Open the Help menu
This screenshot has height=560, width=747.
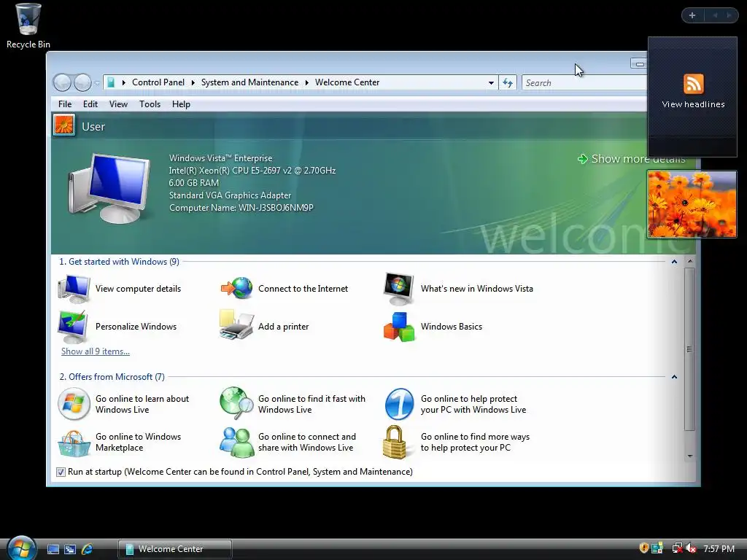coord(181,104)
